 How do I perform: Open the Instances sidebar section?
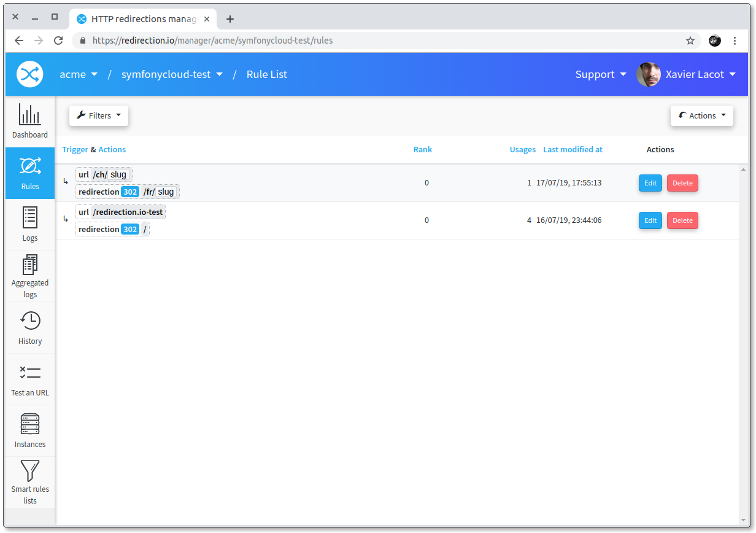(30, 431)
